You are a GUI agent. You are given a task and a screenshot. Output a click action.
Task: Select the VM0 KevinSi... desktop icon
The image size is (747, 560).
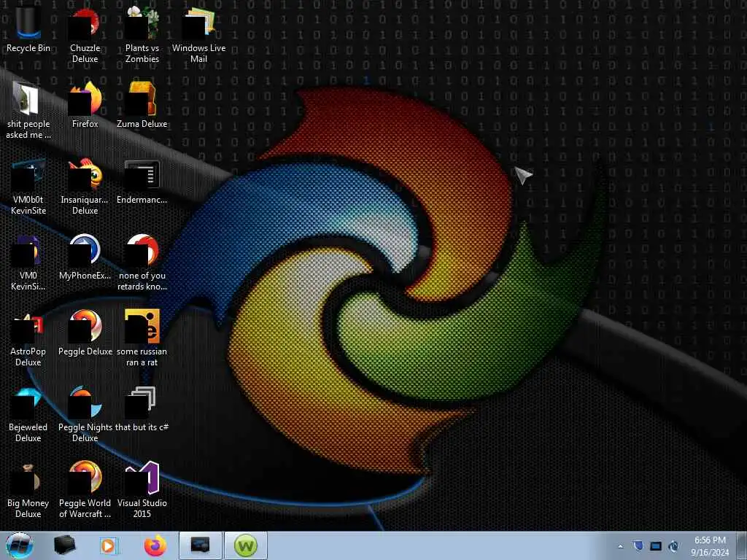click(28, 262)
